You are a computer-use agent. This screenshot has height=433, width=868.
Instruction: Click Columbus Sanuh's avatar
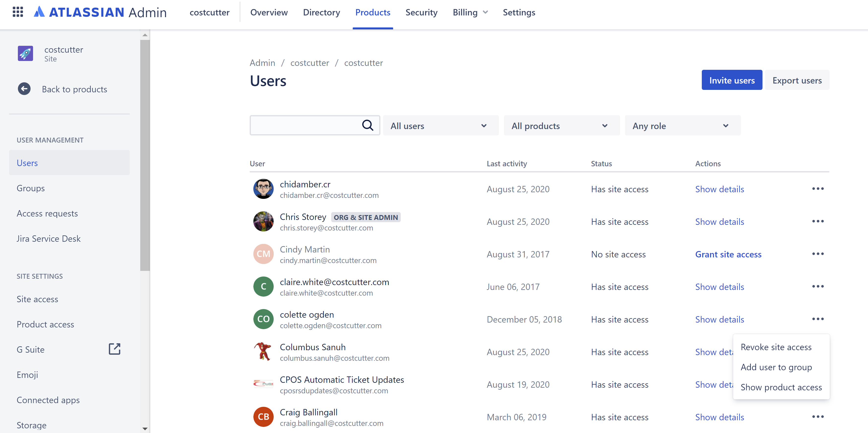pos(263,352)
